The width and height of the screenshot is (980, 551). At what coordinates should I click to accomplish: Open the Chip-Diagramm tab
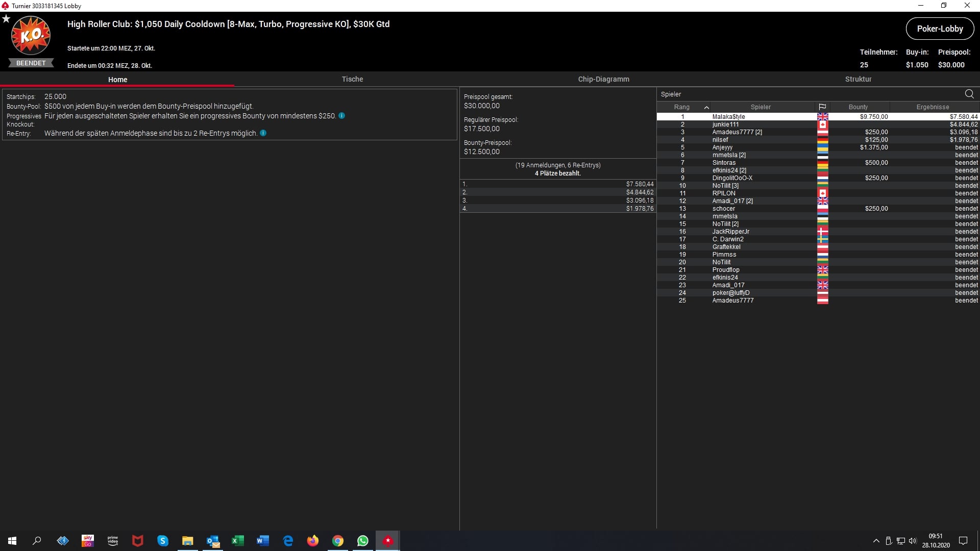click(603, 79)
